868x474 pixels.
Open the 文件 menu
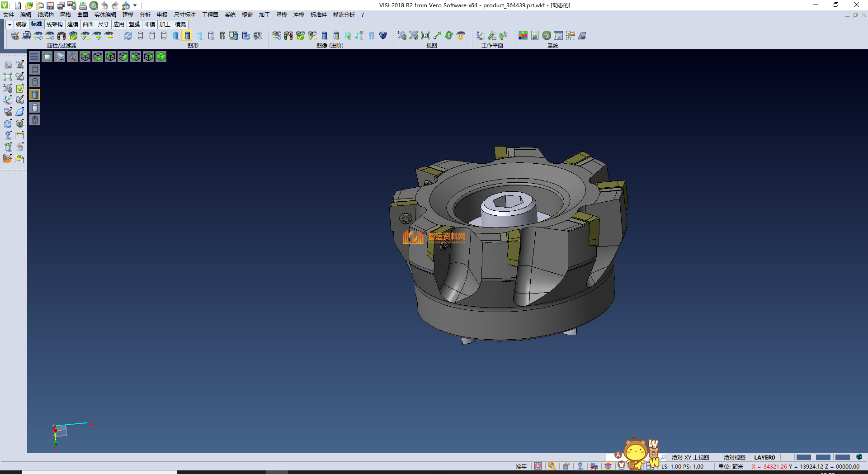tap(9, 15)
